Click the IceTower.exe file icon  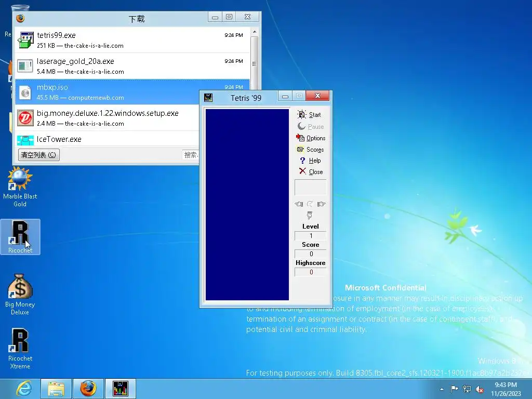pos(25,140)
